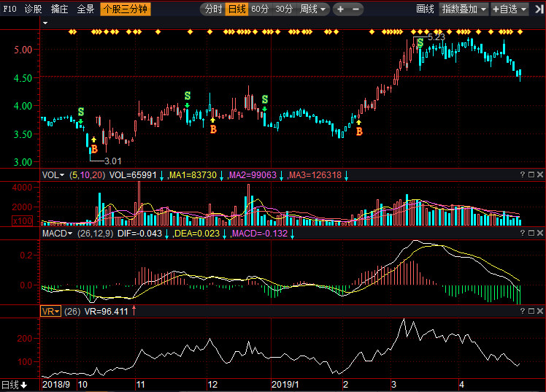Click the MA3=126318 volume average value
This screenshot has height=392, width=546.
coord(315,175)
